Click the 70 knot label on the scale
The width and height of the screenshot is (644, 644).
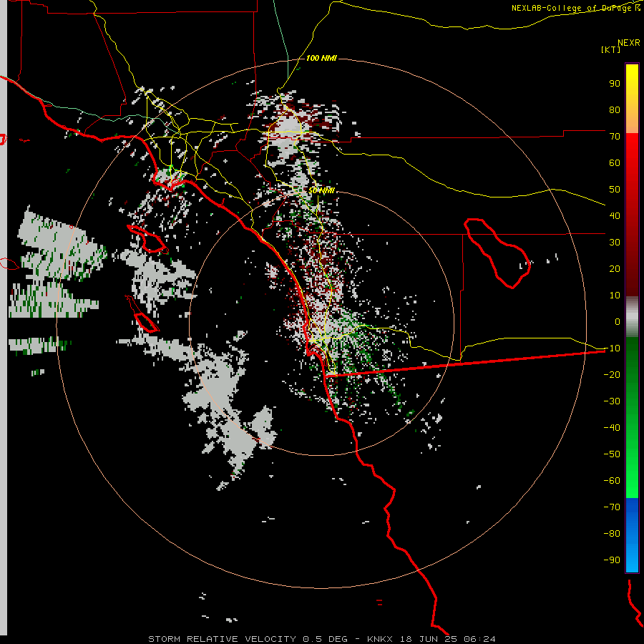click(615, 137)
